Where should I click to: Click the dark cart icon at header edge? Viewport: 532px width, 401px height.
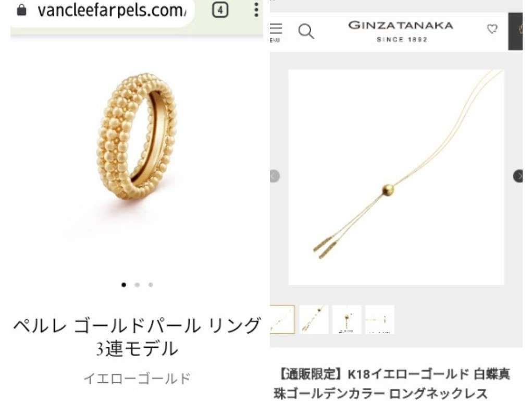[515, 31]
